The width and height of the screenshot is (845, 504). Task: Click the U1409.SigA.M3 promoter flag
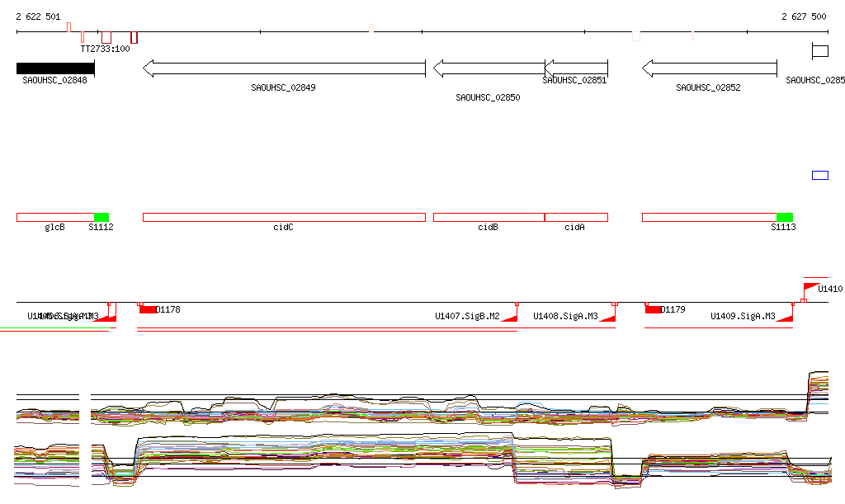tap(786, 316)
